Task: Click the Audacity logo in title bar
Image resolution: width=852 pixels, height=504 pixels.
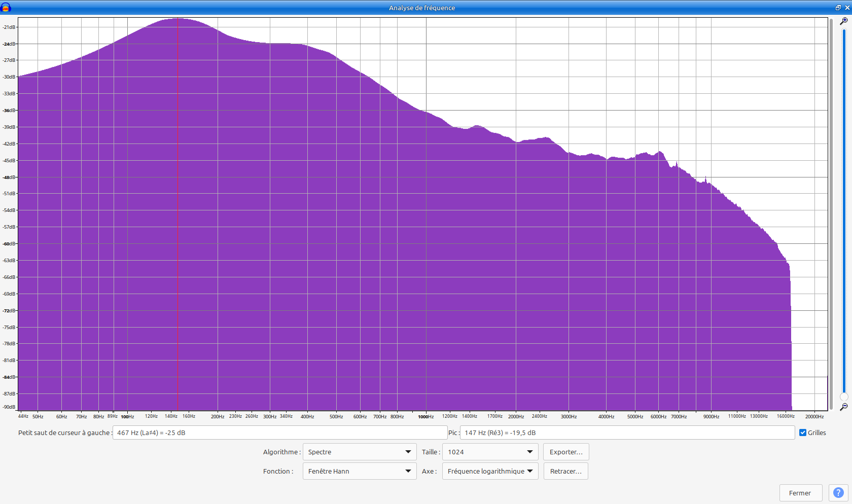Action: click(x=6, y=8)
